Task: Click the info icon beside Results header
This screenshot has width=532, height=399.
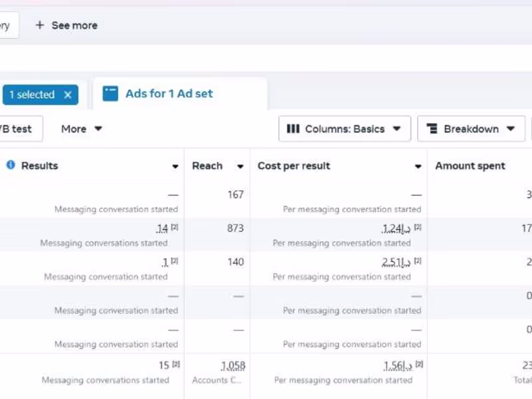Action: point(10,166)
